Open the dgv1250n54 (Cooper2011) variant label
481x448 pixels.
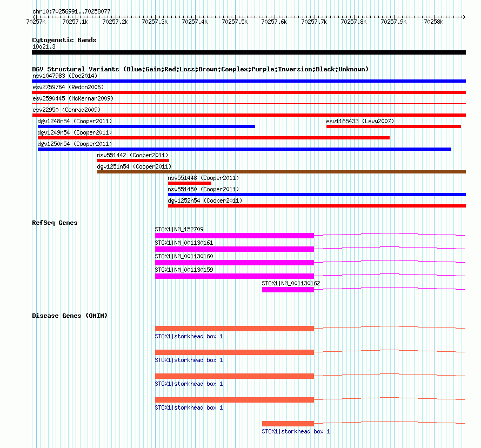click(75, 144)
